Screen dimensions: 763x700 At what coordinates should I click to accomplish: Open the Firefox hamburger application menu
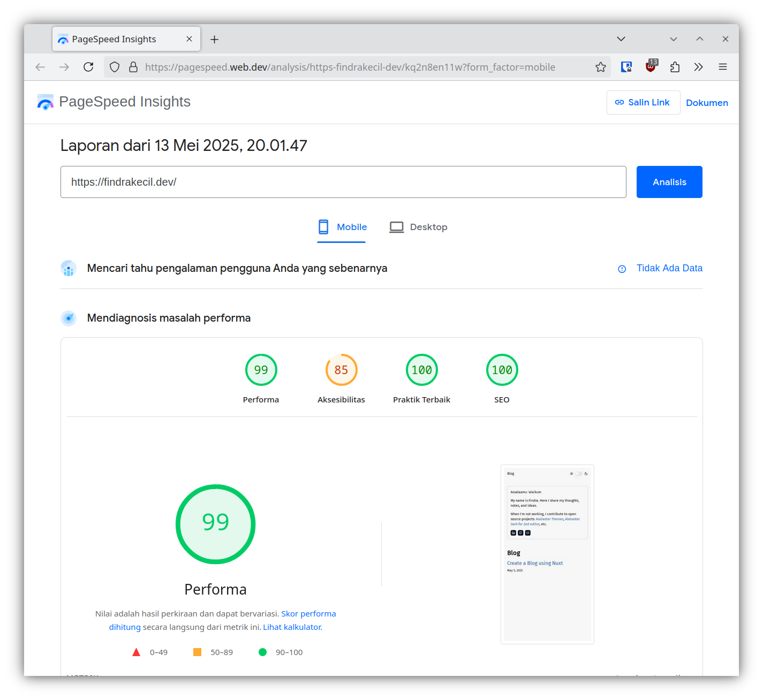coord(723,67)
